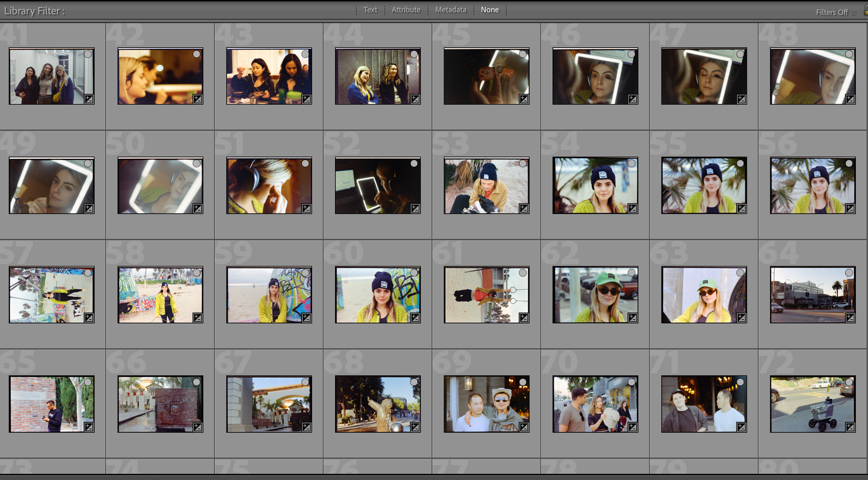Toggle quick collection circle on photo 55
This screenshot has width=868, height=480.
740,163
